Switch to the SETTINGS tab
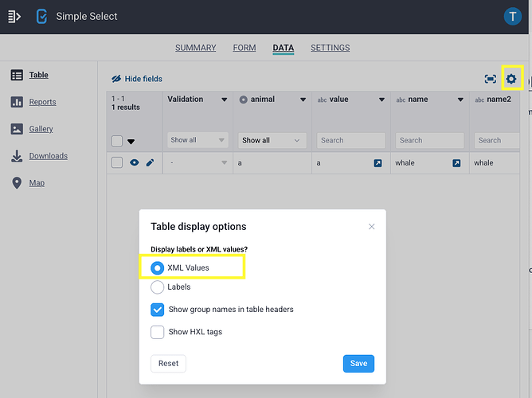The image size is (532, 398). [331, 48]
